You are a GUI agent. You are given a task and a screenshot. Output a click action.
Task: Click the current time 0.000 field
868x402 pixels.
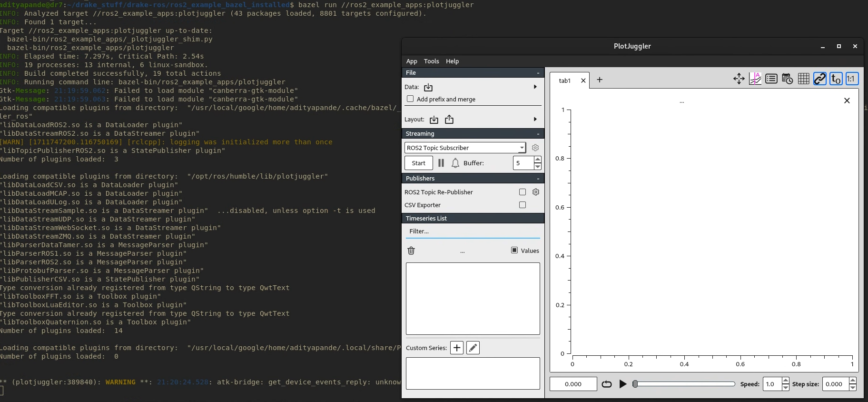tap(573, 384)
